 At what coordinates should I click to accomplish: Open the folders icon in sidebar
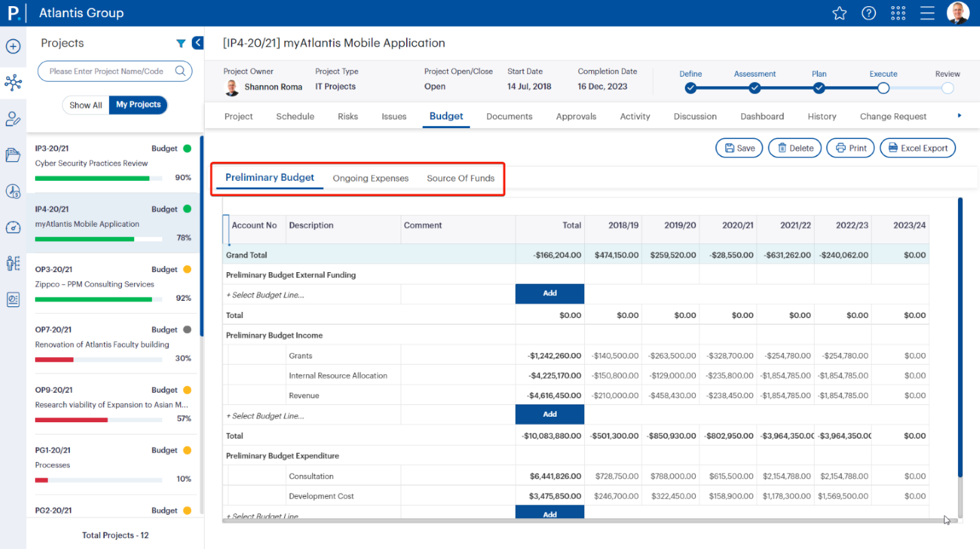(13, 155)
